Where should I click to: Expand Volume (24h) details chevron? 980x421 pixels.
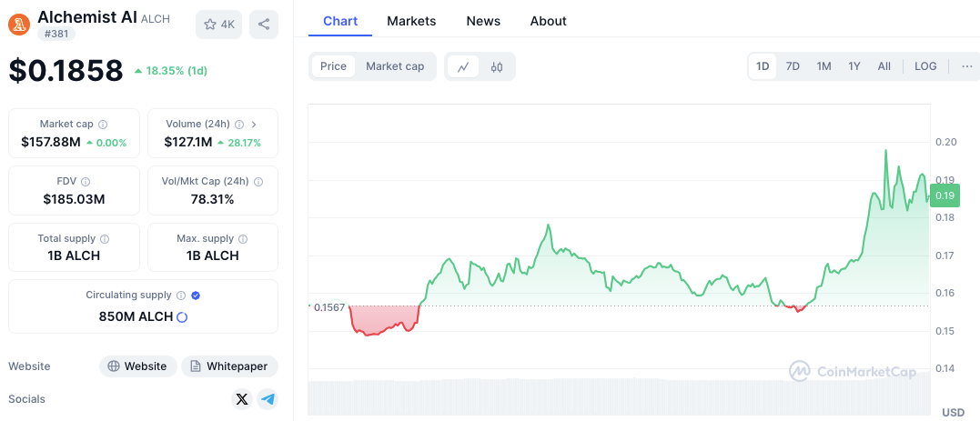click(254, 125)
